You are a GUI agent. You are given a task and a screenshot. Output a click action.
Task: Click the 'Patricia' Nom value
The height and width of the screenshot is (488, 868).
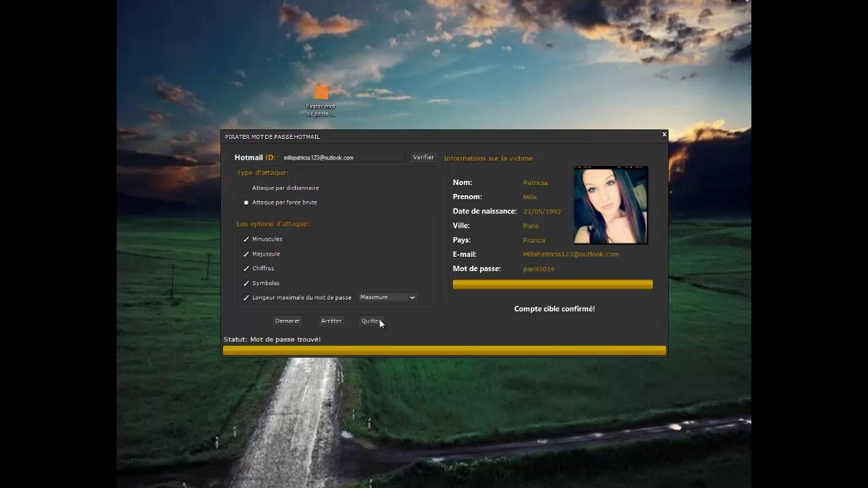point(536,183)
